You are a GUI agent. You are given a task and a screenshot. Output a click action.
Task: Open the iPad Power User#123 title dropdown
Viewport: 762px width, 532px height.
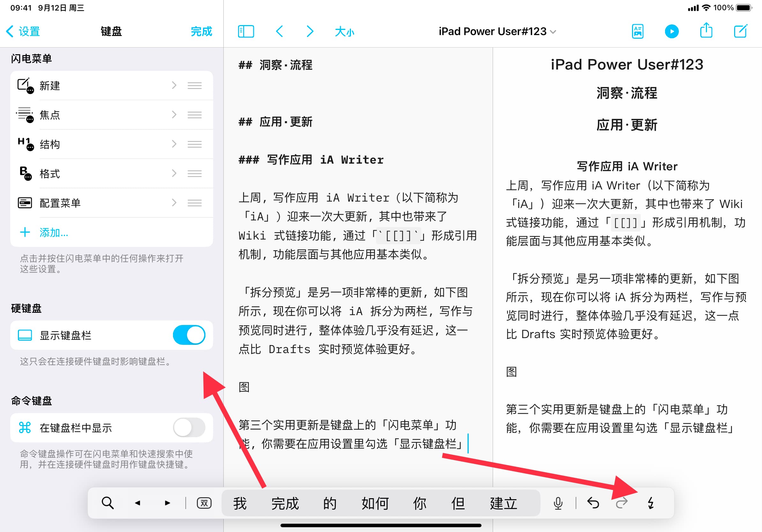pos(497,32)
